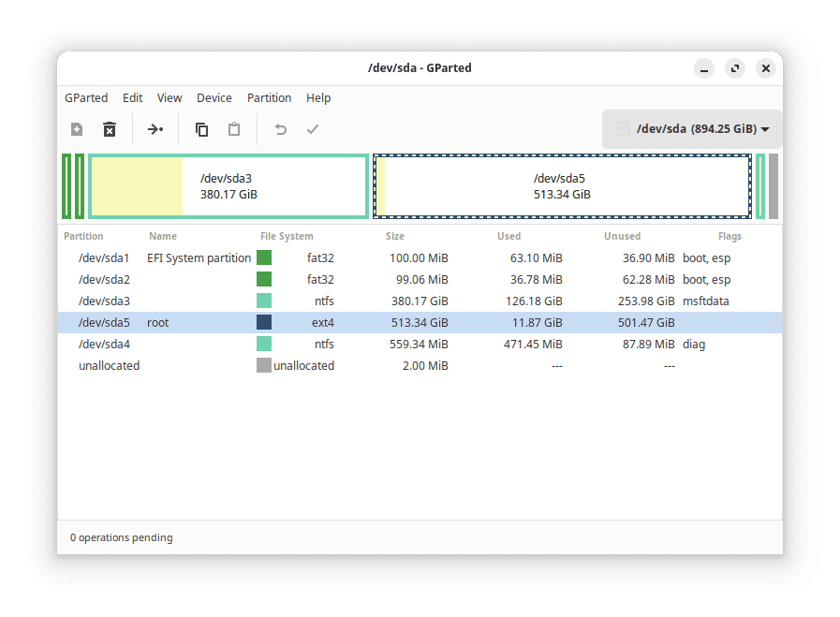Click the Undo last operation icon
This screenshot has width=840, height=617.
tap(280, 129)
